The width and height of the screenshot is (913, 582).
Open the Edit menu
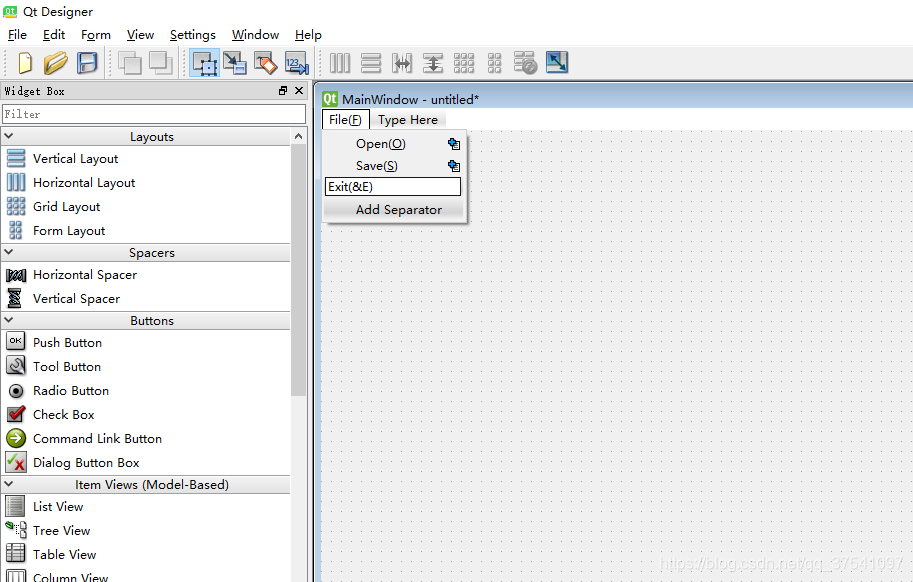point(54,35)
